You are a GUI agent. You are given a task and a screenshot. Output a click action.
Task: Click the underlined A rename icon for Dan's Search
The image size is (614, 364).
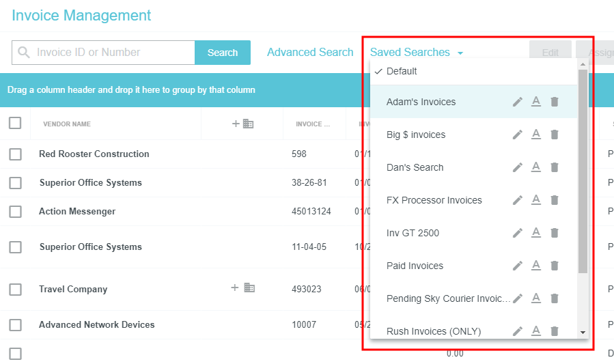click(536, 167)
